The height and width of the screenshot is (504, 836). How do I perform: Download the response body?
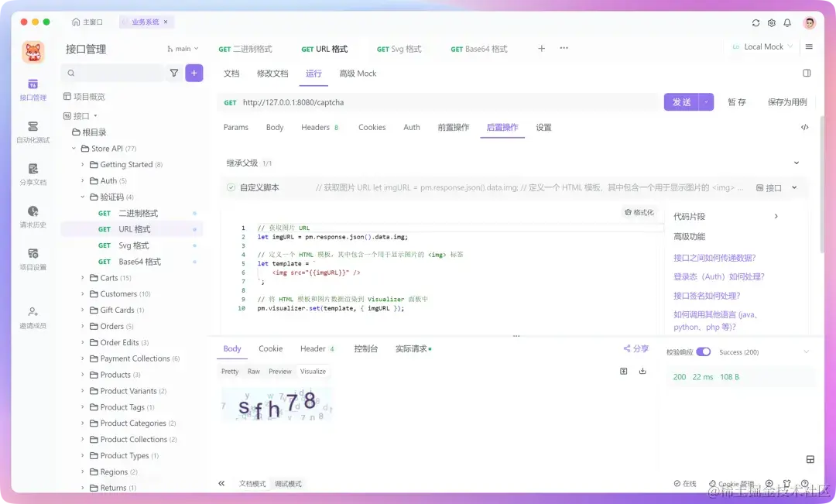(642, 372)
